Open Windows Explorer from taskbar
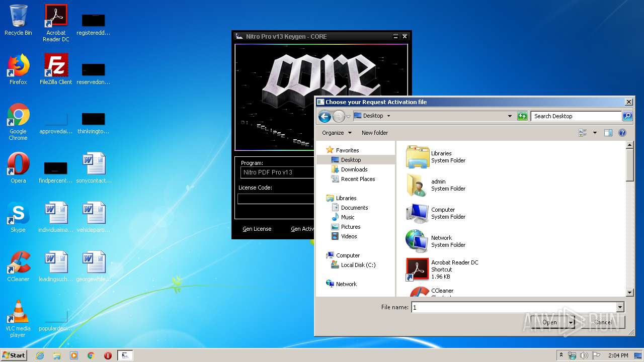644x362 pixels. click(x=57, y=355)
